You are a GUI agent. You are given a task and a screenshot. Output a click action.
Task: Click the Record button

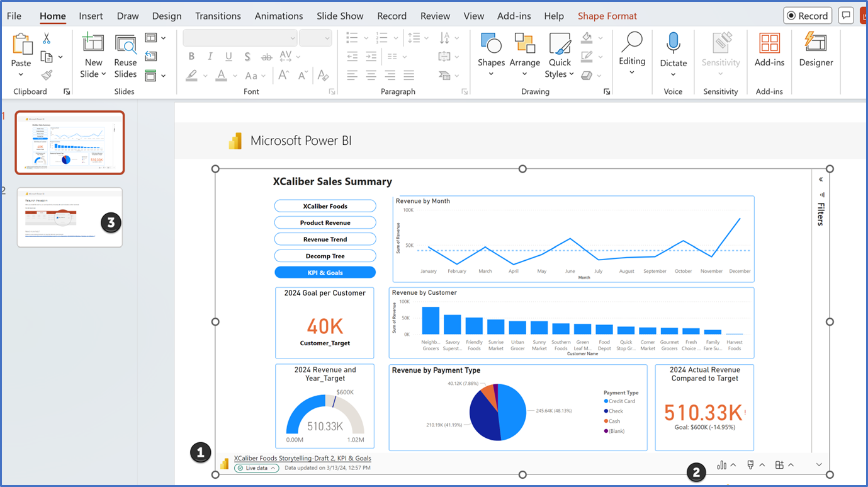tap(808, 16)
